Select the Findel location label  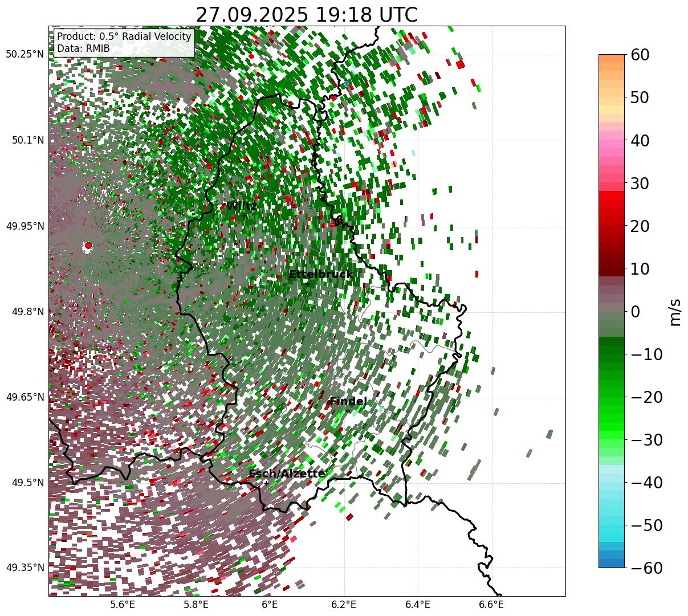click(348, 402)
